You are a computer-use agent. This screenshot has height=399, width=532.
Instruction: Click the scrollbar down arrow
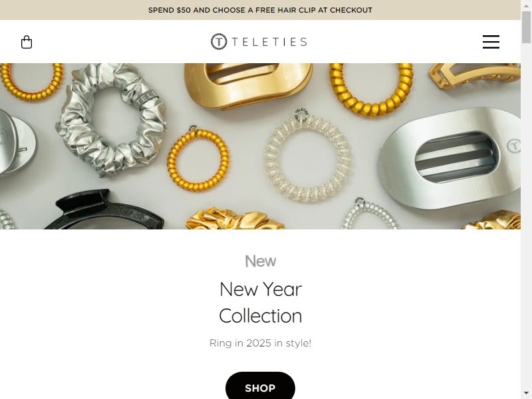pyautogui.click(x=526, y=394)
